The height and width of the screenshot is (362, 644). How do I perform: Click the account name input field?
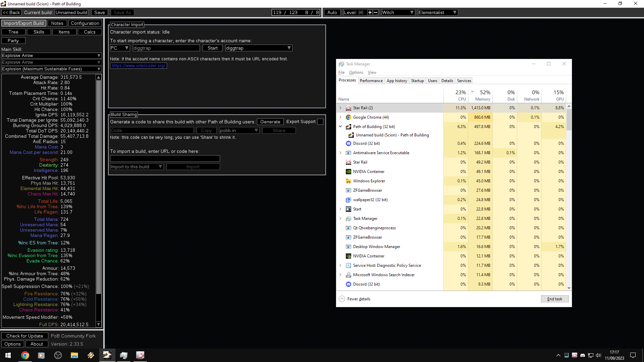click(x=166, y=48)
